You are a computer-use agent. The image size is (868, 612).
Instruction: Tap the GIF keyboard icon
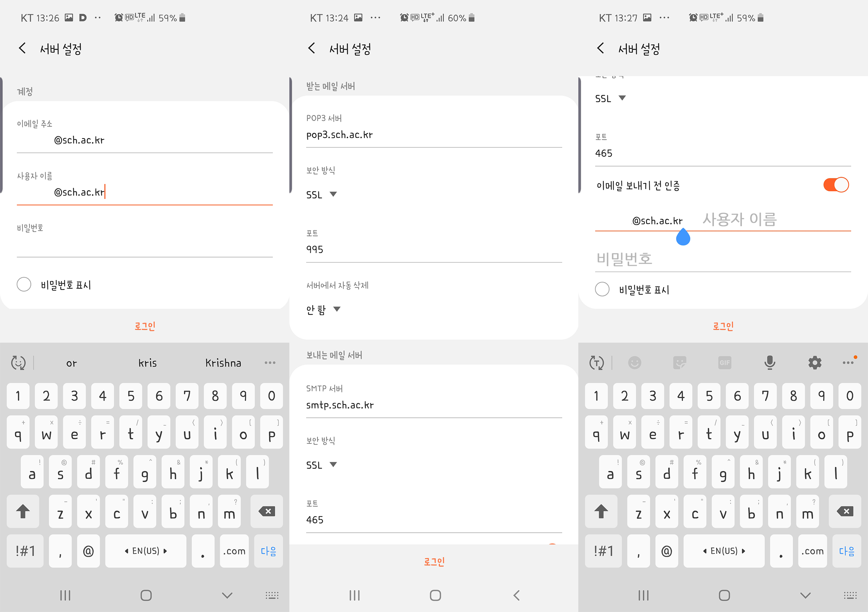point(724,362)
